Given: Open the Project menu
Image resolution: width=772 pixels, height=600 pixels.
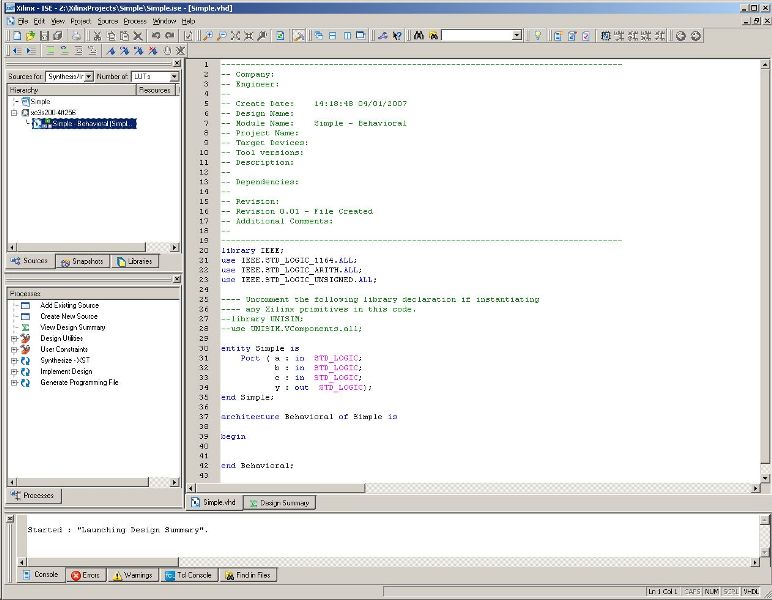Looking at the screenshot, I should 81,21.
